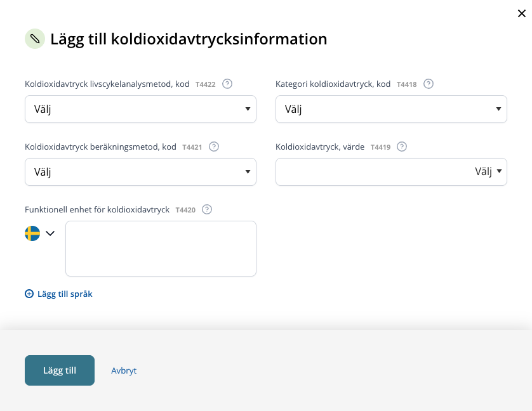Click Funktionell enhet text area
The width and height of the screenshot is (532, 411).
pos(161,249)
